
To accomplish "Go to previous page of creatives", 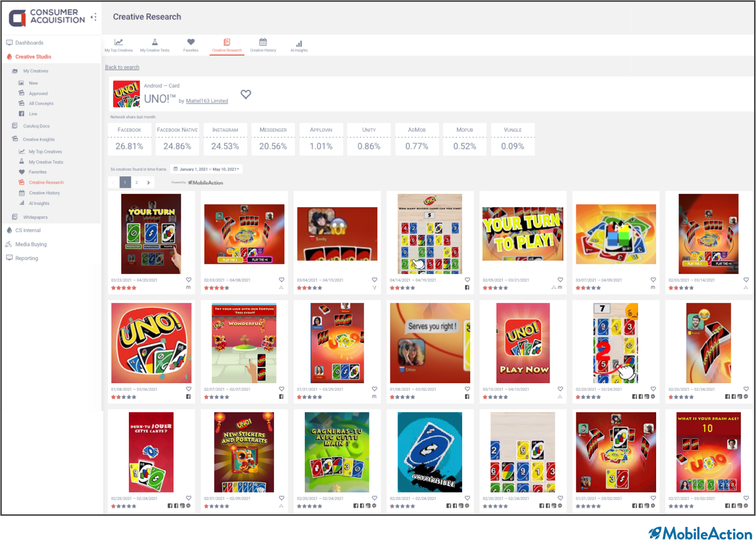I will (113, 182).
